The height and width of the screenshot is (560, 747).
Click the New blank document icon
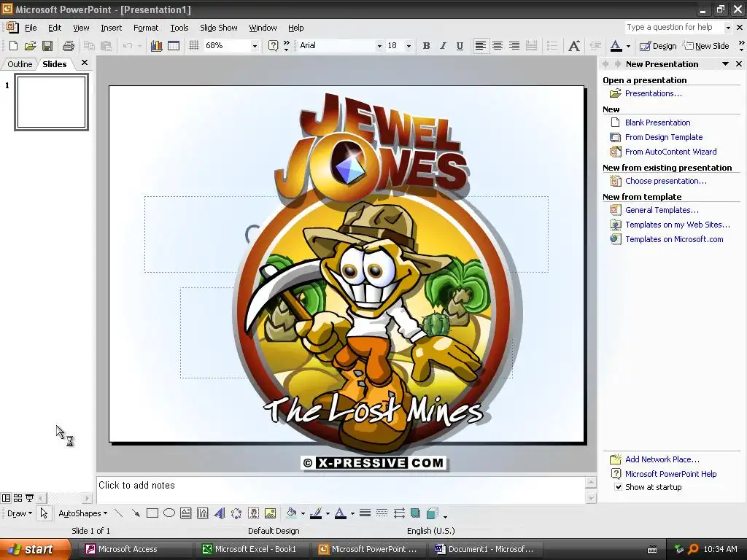13,46
